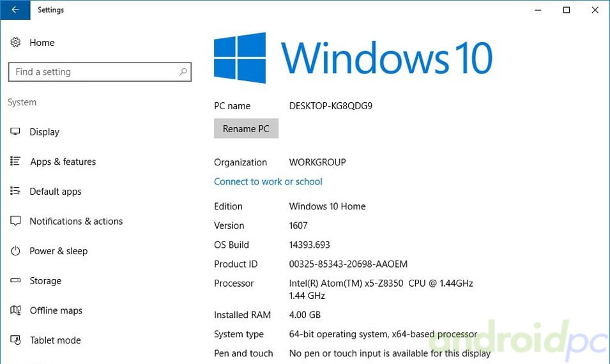This screenshot has height=364, width=610.
Task: Click the OS Build label
Action: point(231,245)
